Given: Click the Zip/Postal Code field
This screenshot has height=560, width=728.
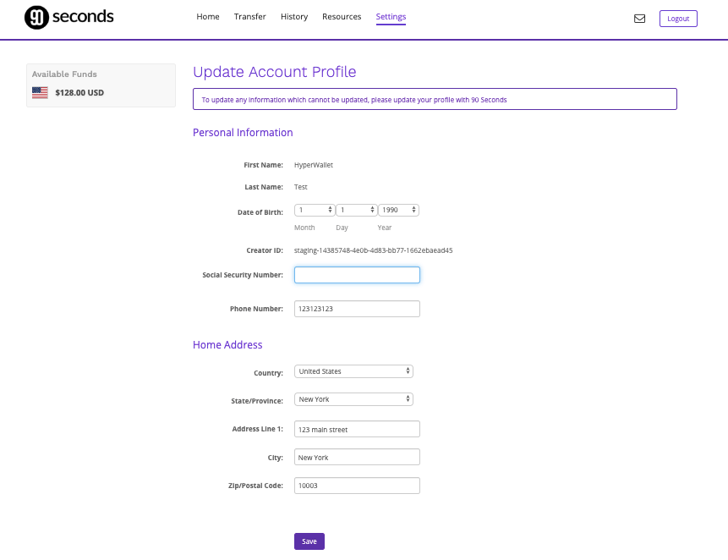Looking at the screenshot, I should tap(356, 485).
